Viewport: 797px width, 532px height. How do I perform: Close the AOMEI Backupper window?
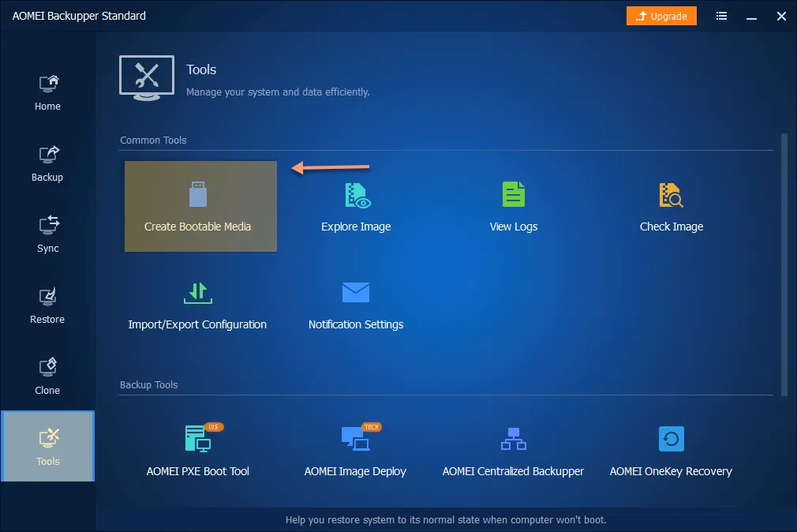point(782,16)
